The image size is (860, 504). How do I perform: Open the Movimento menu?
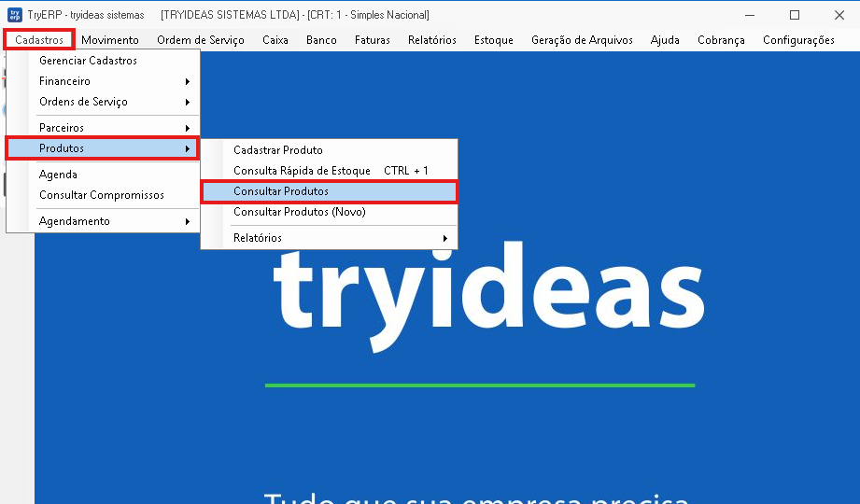109,40
